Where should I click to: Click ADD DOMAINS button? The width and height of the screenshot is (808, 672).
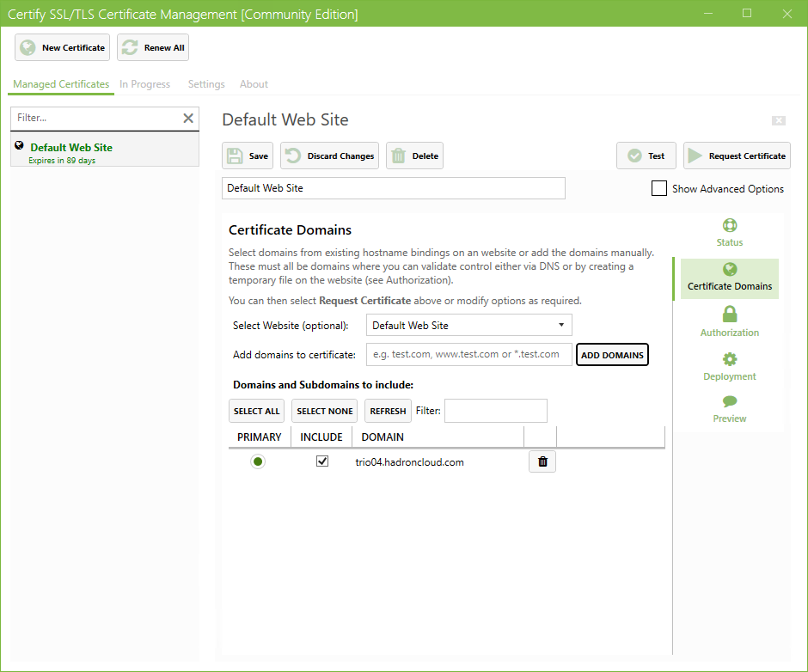[x=612, y=355]
